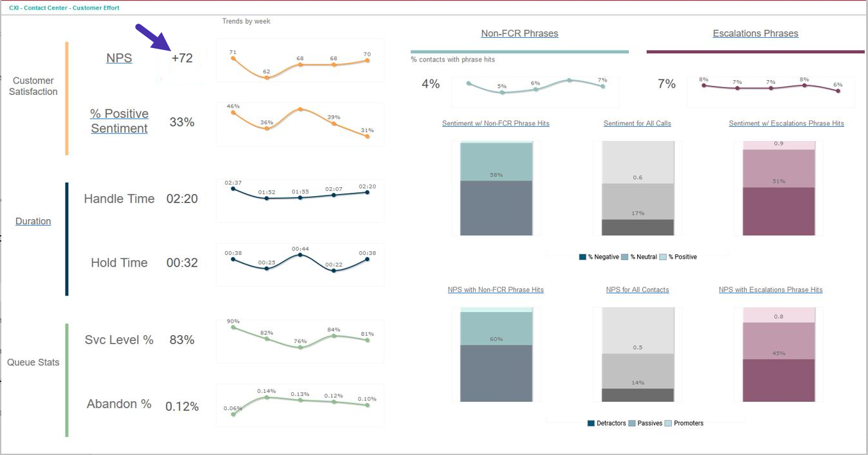The image size is (868, 455).
Task: Open the Duration section link
Action: (x=33, y=221)
